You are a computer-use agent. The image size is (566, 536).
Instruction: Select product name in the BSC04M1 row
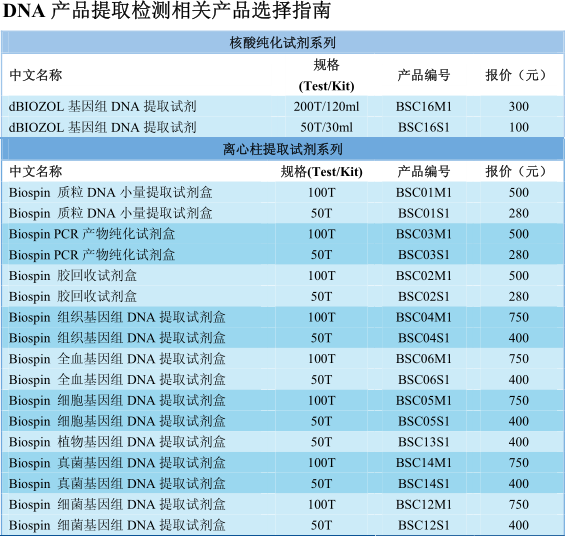117,317
